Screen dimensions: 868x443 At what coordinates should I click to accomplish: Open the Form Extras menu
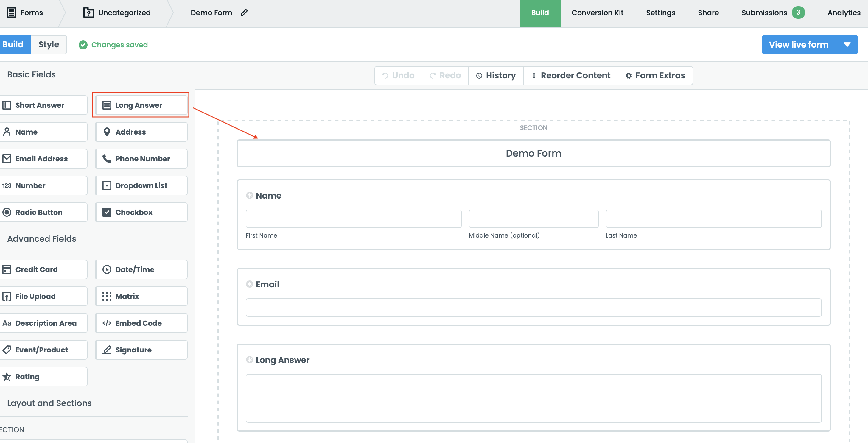655,75
